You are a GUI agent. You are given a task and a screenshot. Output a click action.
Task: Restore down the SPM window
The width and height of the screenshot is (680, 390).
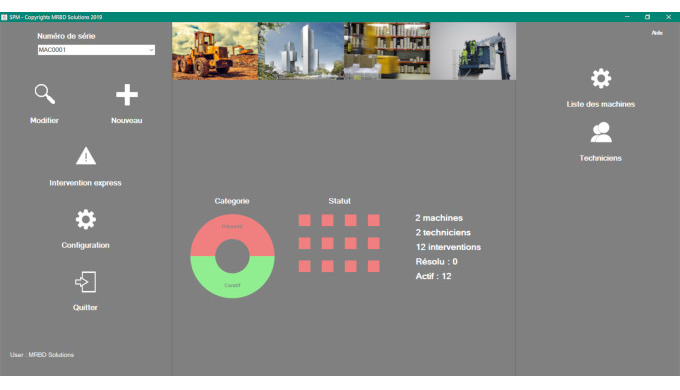(647, 17)
